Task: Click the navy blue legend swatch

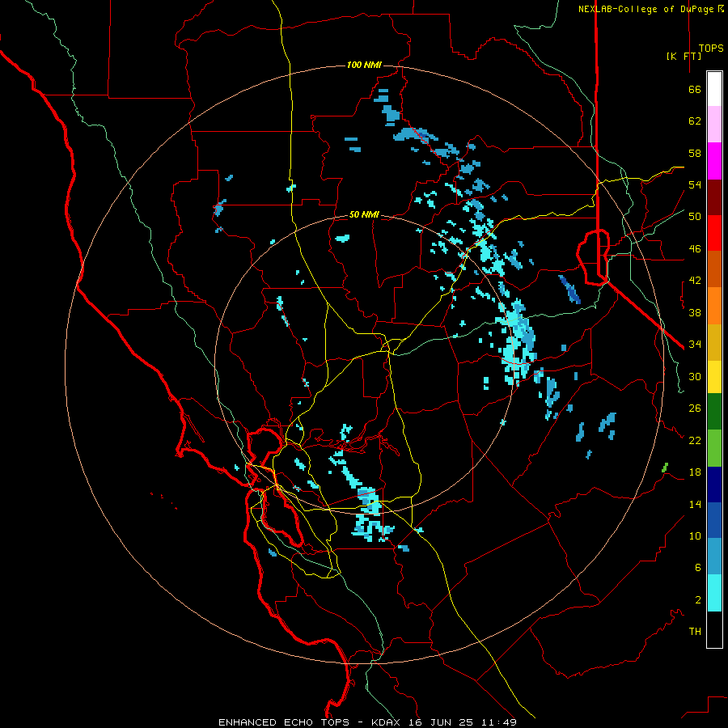Action: (x=714, y=485)
